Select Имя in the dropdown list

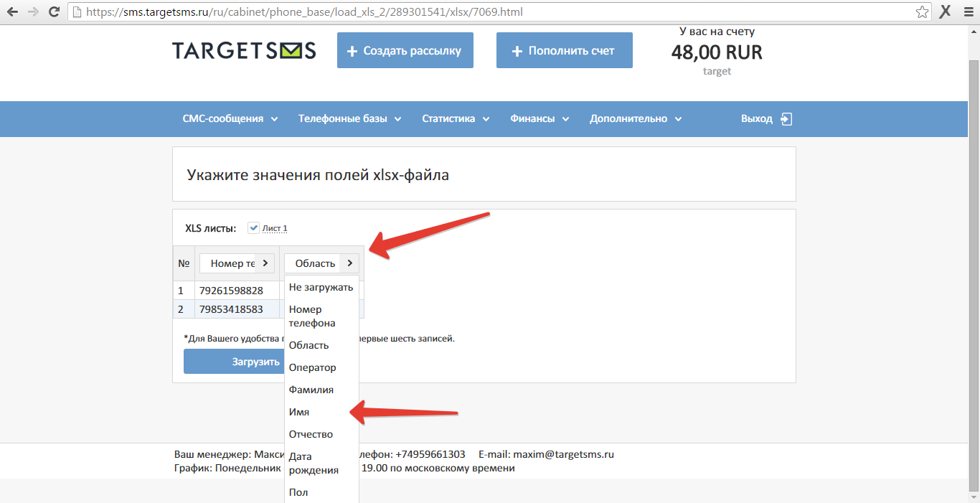click(321, 412)
